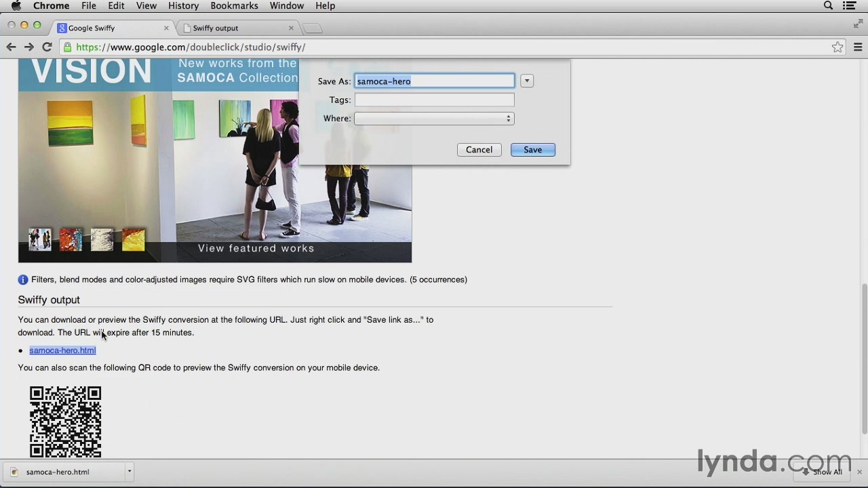The height and width of the screenshot is (488, 868).
Task: Open the Window menu
Action: coord(287,6)
